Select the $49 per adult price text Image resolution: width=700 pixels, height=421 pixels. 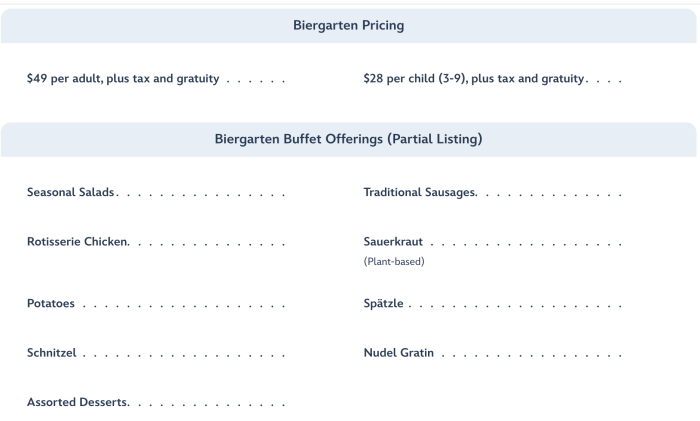click(122, 79)
